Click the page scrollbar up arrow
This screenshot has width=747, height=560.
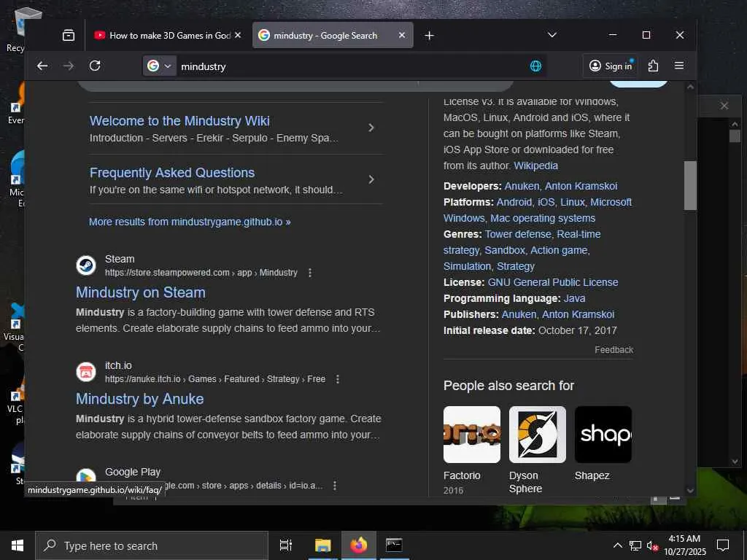click(x=690, y=87)
